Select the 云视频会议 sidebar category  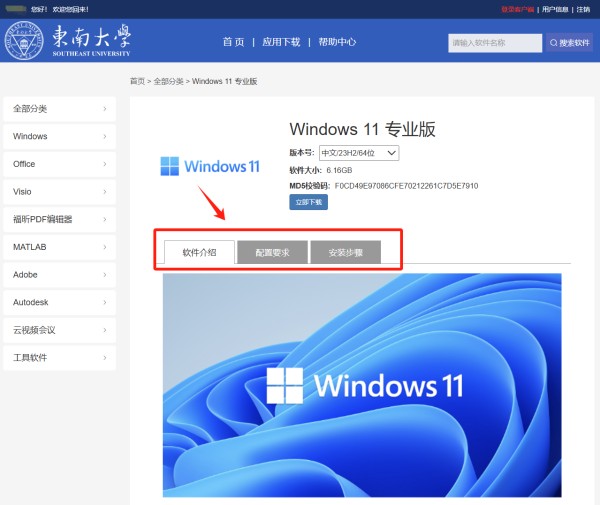click(59, 330)
